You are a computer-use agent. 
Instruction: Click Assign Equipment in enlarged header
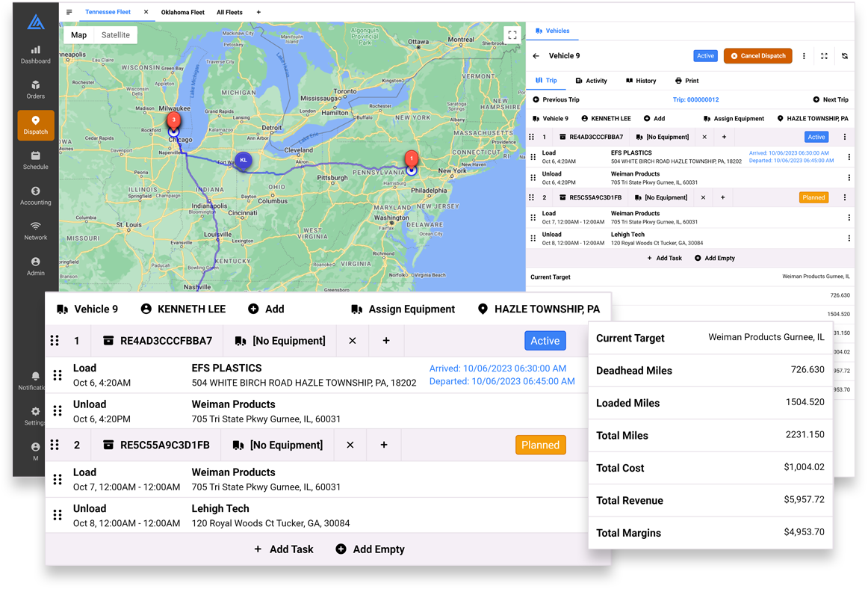tap(403, 309)
